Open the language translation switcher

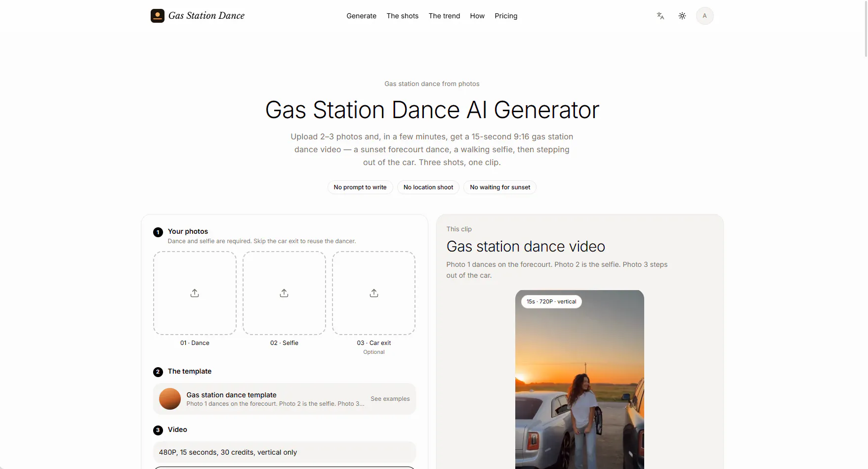(x=661, y=16)
